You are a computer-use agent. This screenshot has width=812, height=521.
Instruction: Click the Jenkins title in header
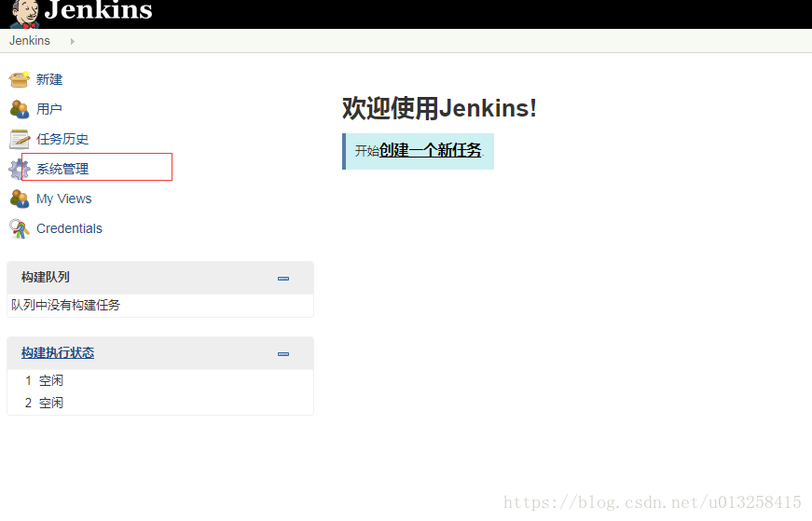coord(98,10)
